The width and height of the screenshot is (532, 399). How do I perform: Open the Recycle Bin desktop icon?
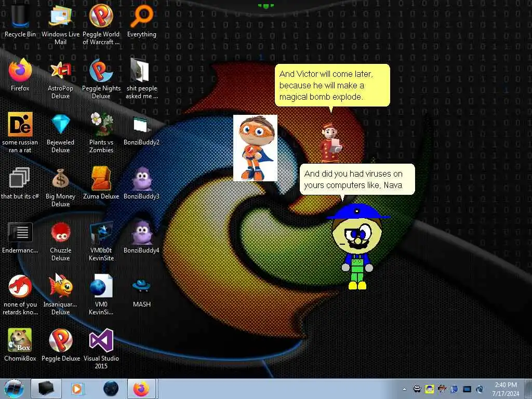[20, 21]
